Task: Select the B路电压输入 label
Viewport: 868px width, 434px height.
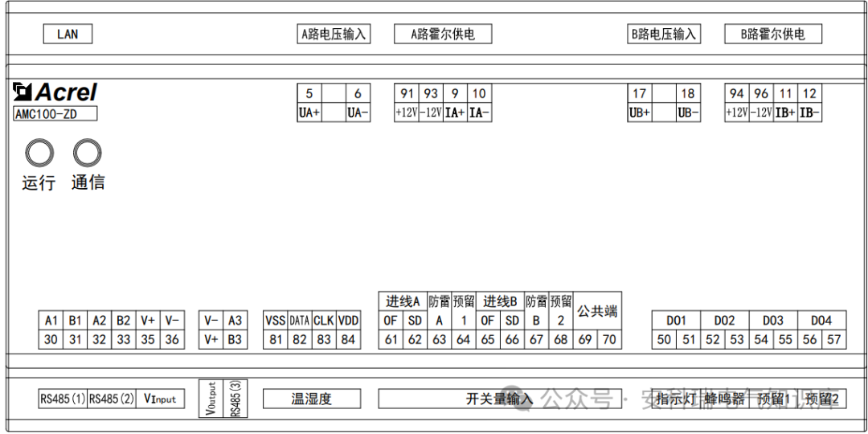Action: coord(664,34)
